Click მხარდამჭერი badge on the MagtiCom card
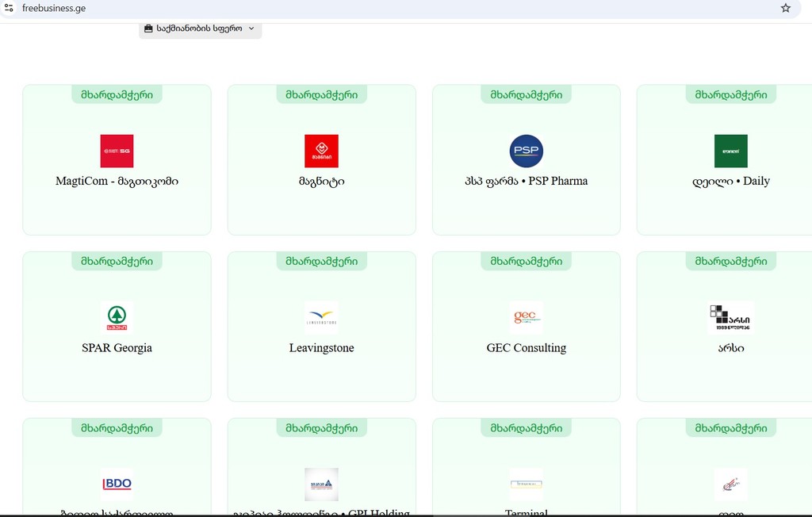The image size is (812, 517). click(117, 94)
